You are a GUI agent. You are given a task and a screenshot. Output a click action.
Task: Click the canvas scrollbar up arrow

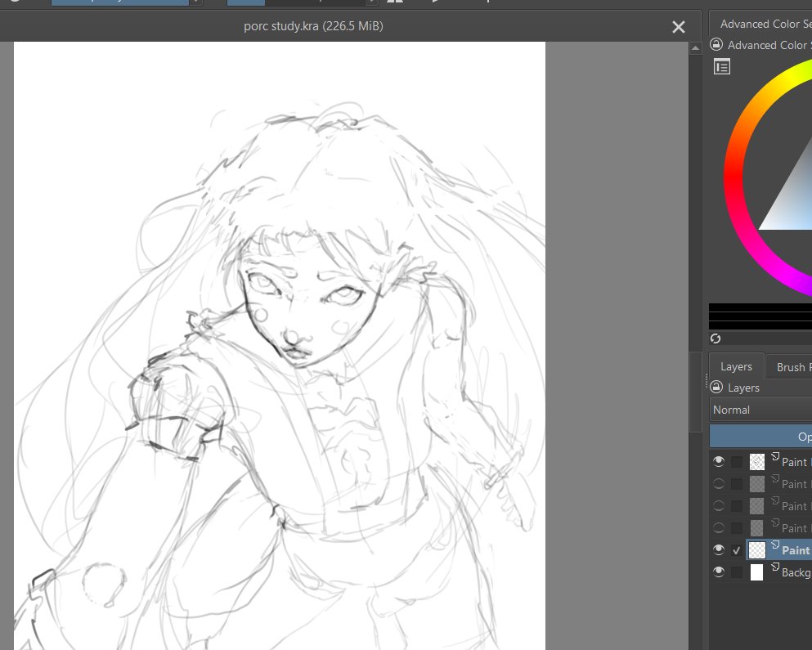point(696,48)
